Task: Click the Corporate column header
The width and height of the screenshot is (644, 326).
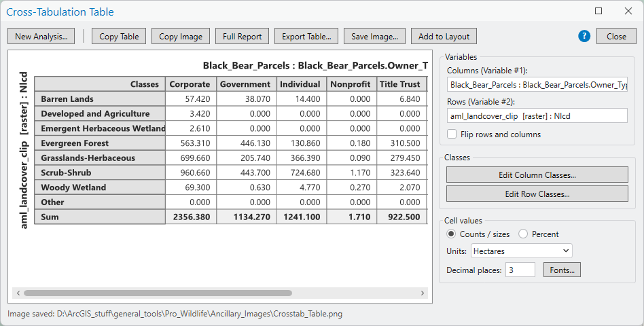Action: point(190,84)
